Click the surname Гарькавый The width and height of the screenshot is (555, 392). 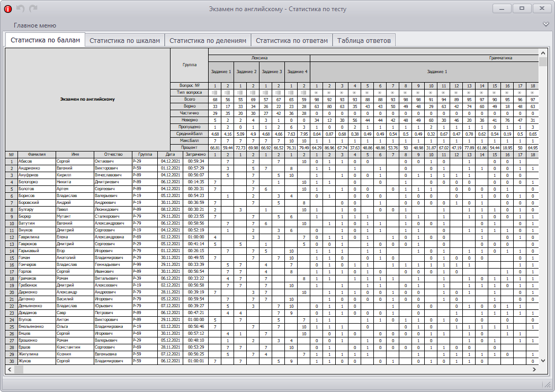[29, 251]
